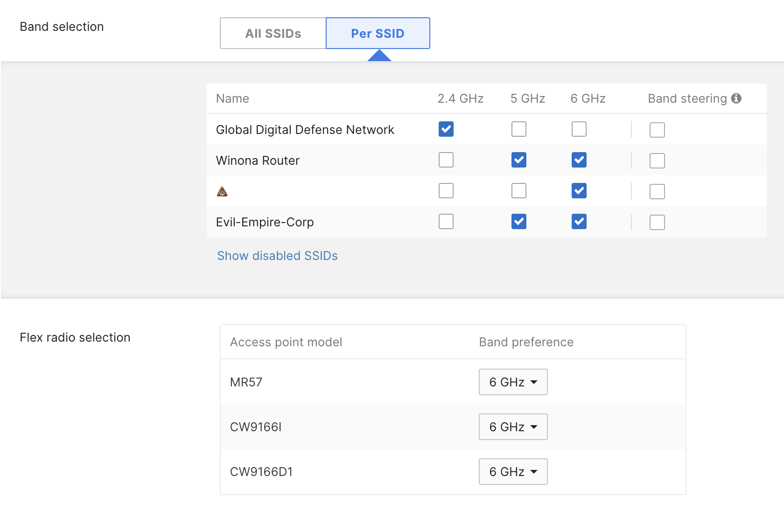Enable 2.4 GHz for Evil-Empire-Corp
This screenshot has height=532, width=784.
[x=446, y=222]
